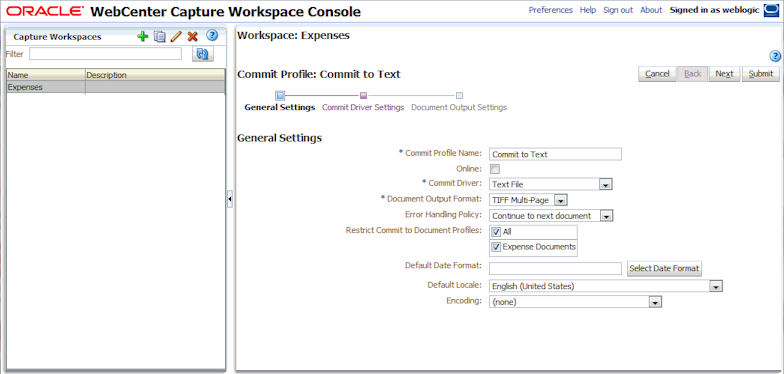
Task: Open help icon above the Submit button
Action: coord(775,56)
